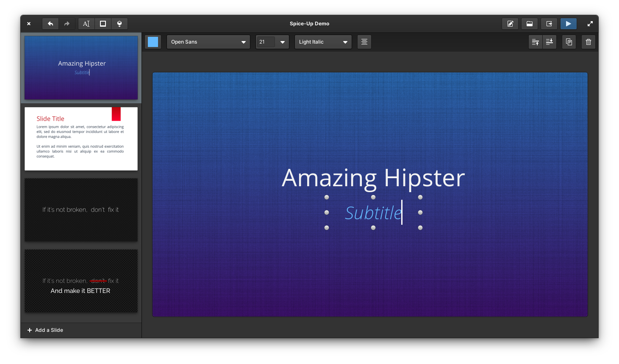Expand the Light Italic font style dropdown
The height and width of the screenshot is (364, 619).
(x=323, y=42)
